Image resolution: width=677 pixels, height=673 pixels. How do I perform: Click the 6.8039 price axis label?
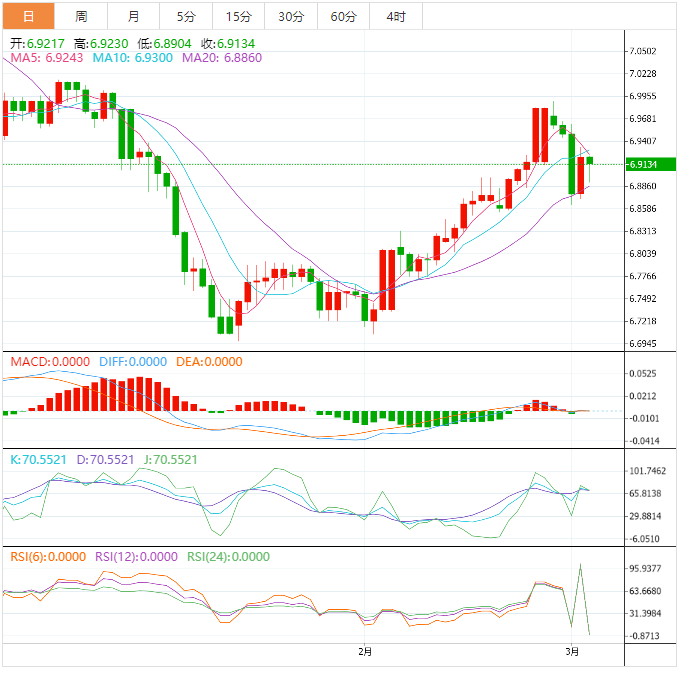[x=643, y=254]
